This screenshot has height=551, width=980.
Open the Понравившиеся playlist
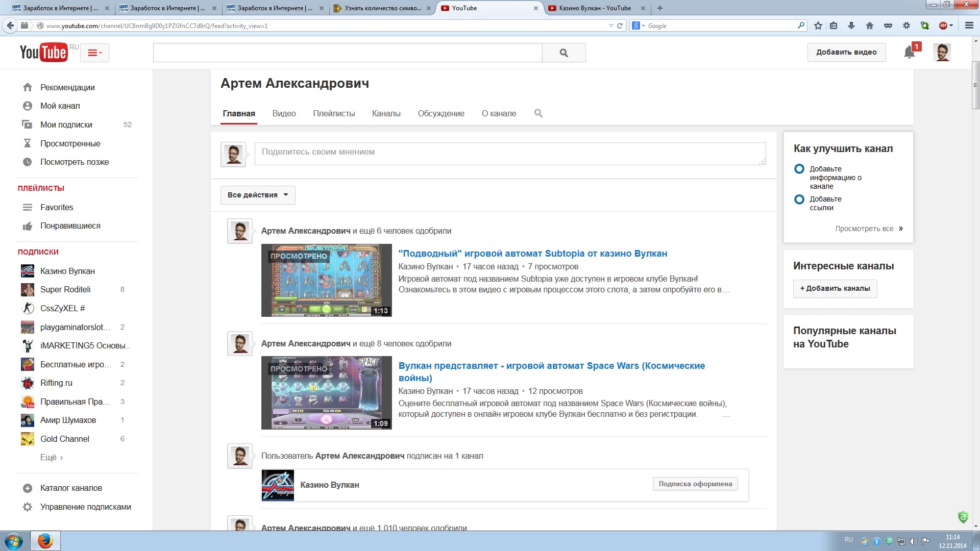tap(70, 226)
